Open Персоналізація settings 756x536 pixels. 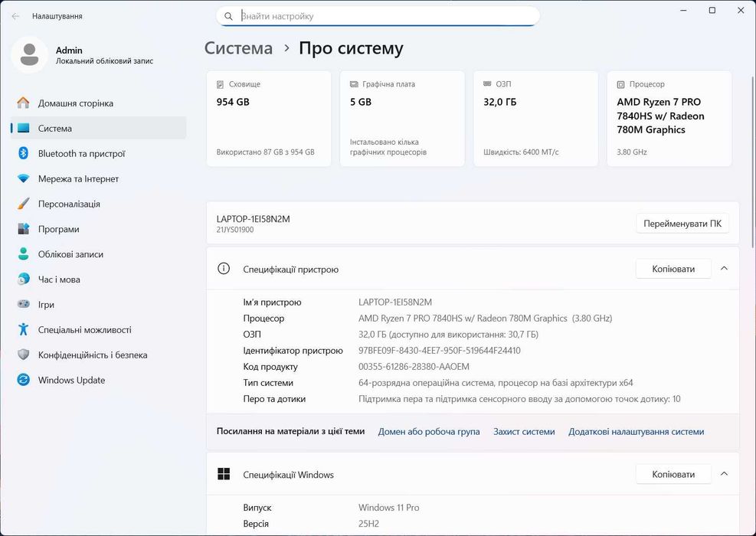[98, 204]
